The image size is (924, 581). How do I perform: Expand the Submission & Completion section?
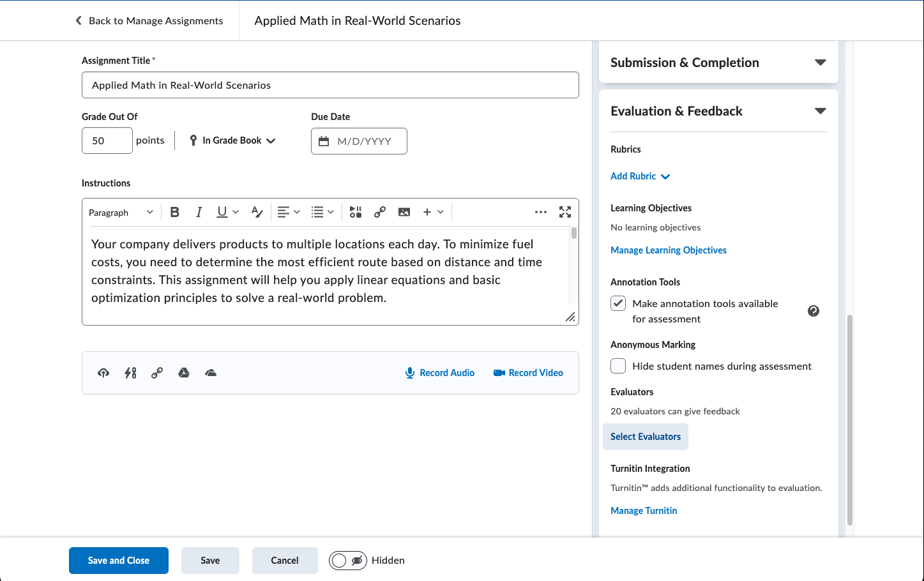tap(820, 63)
